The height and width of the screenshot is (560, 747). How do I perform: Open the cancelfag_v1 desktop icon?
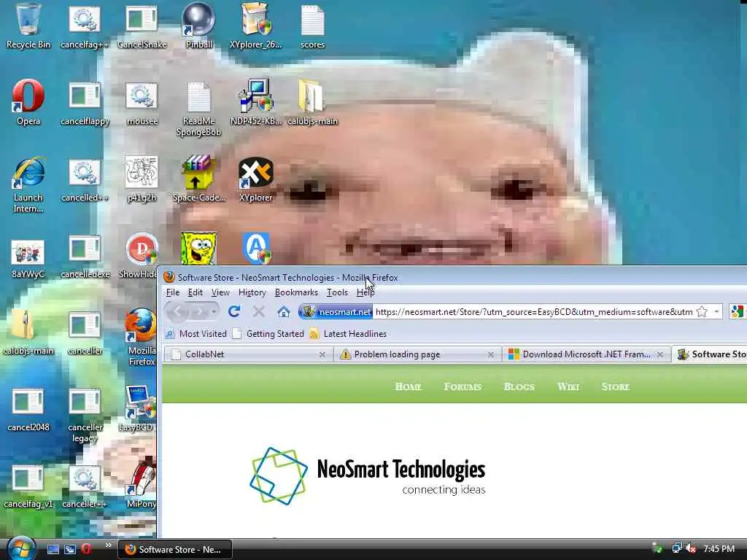point(28,478)
